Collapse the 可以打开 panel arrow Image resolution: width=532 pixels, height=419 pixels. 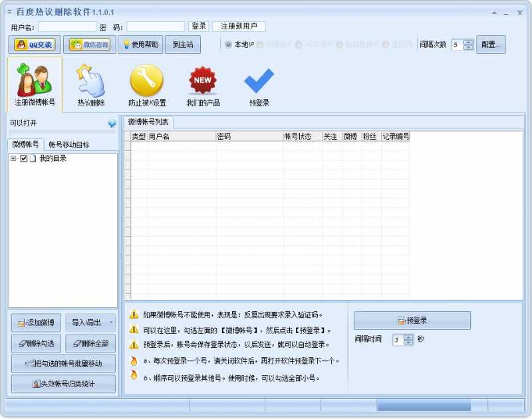click(110, 124)
